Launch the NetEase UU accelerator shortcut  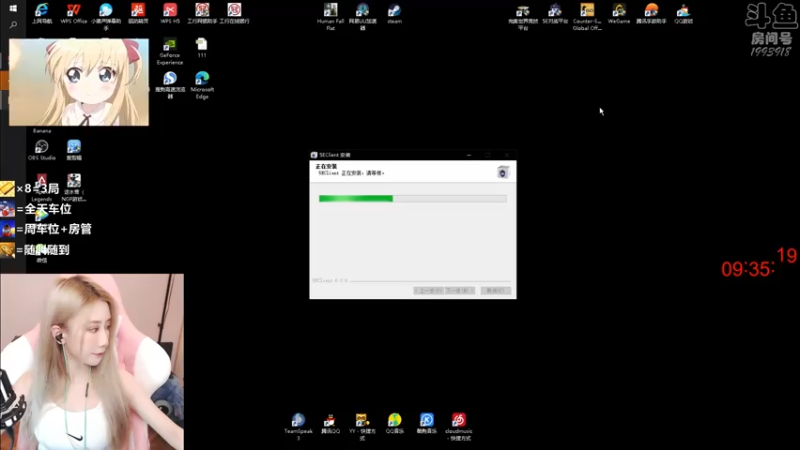[x=363, y=16]
